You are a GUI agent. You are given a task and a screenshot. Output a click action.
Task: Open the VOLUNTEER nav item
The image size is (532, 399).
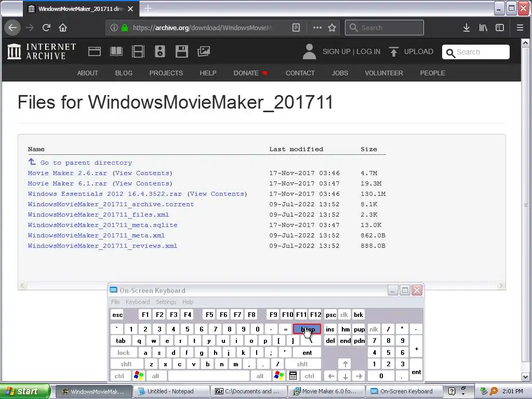pyautogui.click(x=384, y=73)
